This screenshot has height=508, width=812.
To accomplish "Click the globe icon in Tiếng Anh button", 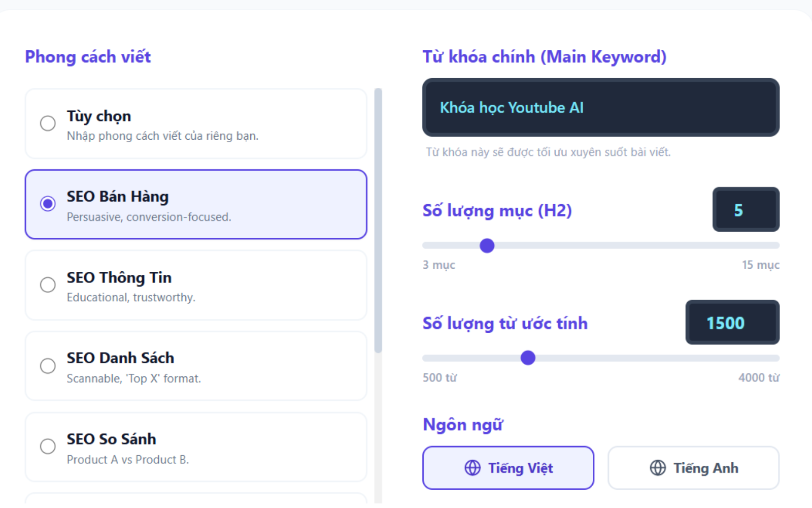I will (x=658, y=468).
